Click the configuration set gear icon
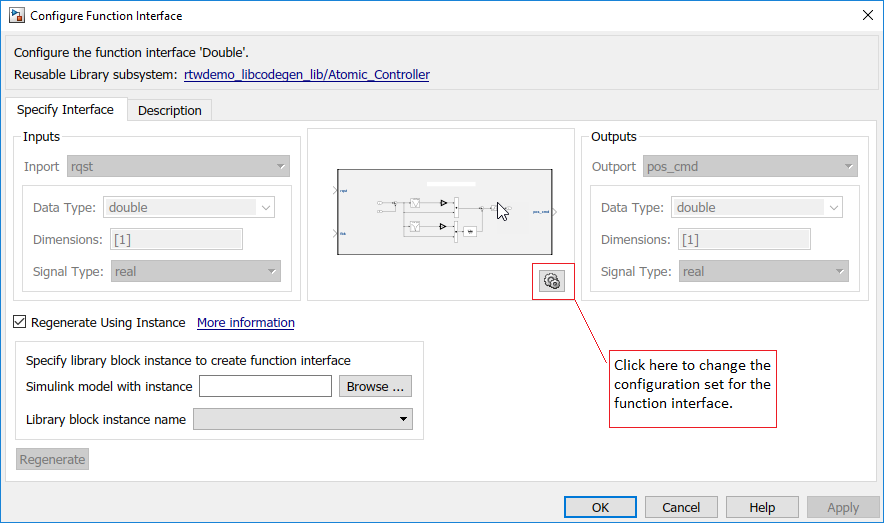The width and height of the screenshot is (884, 523). pyautogui.click(x=552, y=281)
